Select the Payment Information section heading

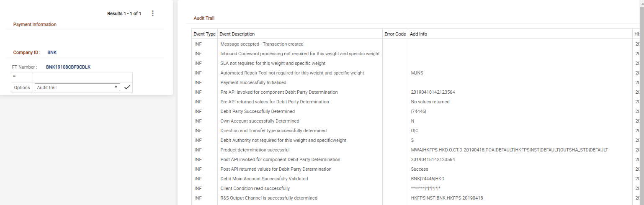point(35,25)
